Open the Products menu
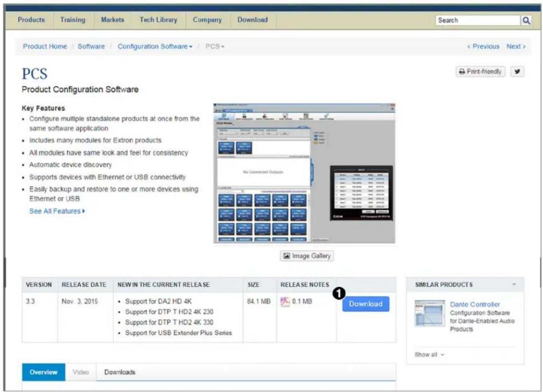This screenshot has height=392, width=543. [x=31, y=20]
